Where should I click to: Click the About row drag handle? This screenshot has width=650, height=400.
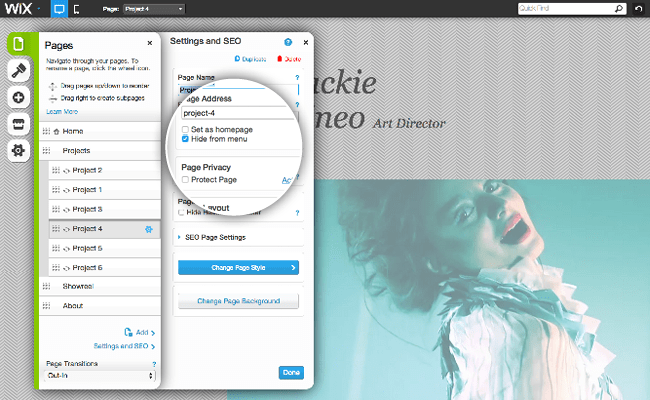[x=46, y=306]
